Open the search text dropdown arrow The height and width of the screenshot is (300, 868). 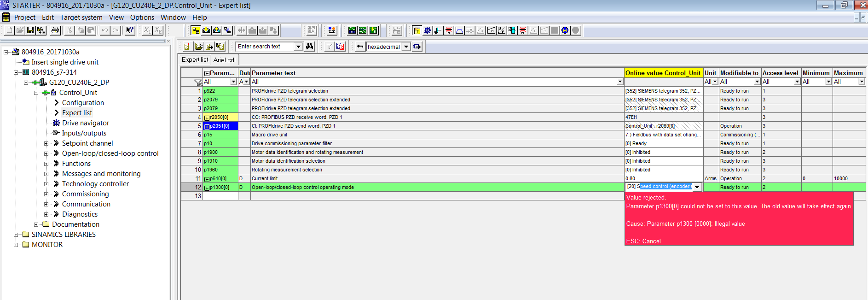coord(298,47)
